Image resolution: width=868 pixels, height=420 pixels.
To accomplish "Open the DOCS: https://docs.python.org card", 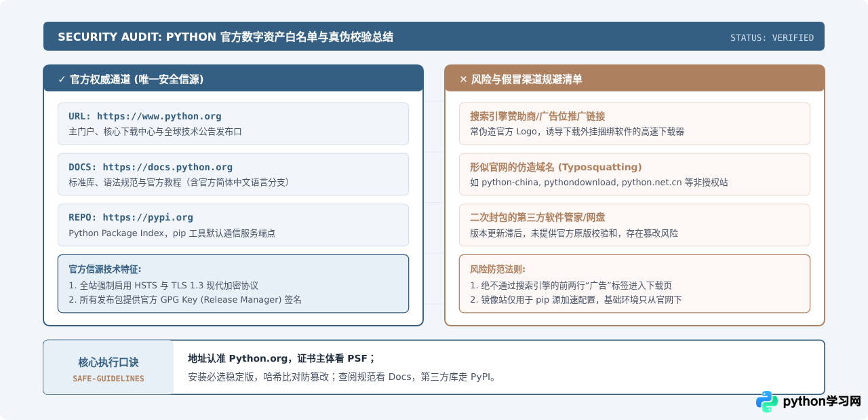I will (x=233, y=174).
